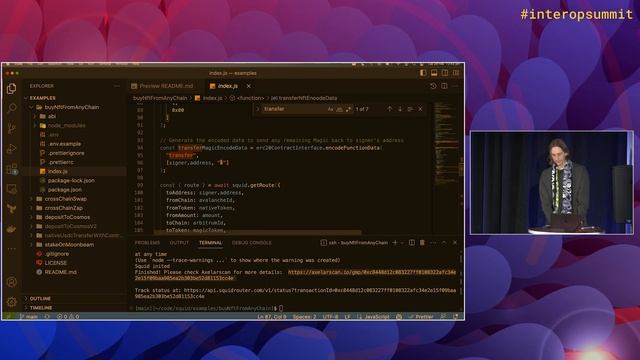Open Customize Layout icon in title bar
Viewport: 640px width, 360px height.
click(456, 73)
